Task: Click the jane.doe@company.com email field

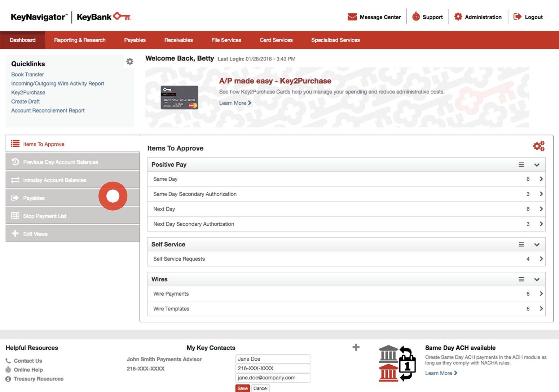Action: click(273, 378)
